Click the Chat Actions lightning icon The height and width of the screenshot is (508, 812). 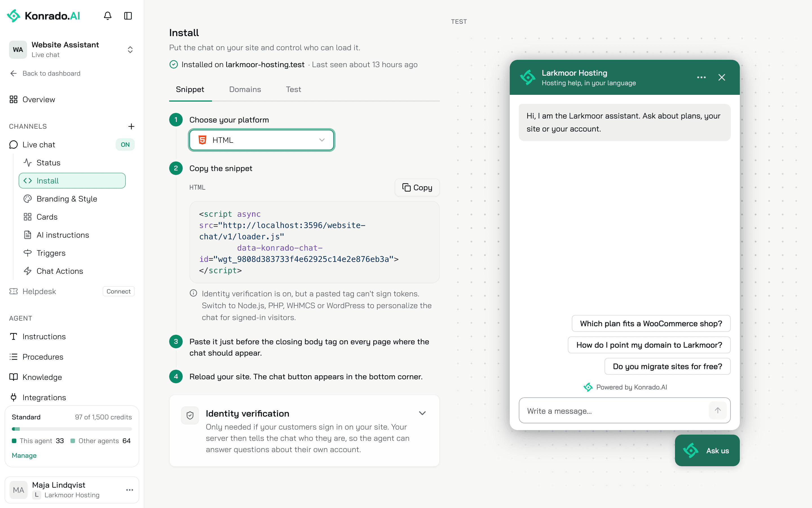tap(28, 271)
